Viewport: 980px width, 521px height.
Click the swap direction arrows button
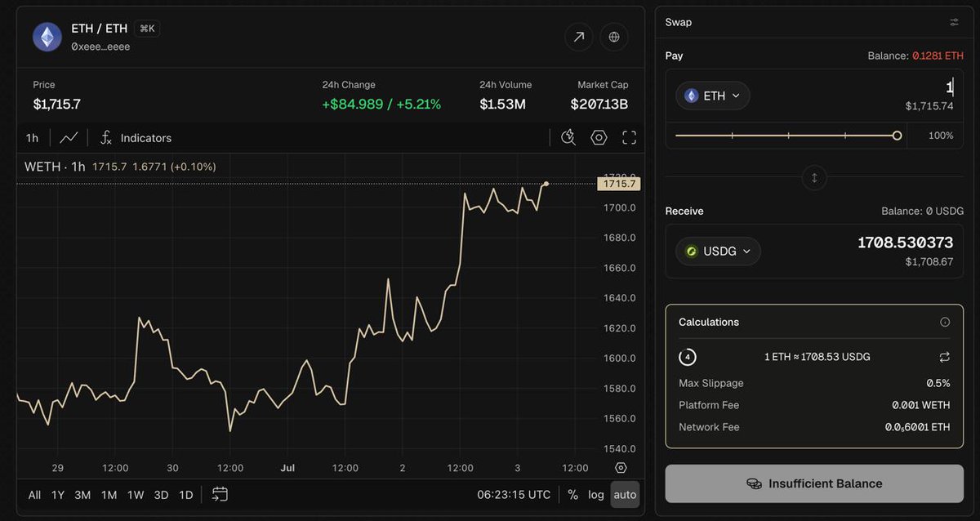click(x=814, y=177)
